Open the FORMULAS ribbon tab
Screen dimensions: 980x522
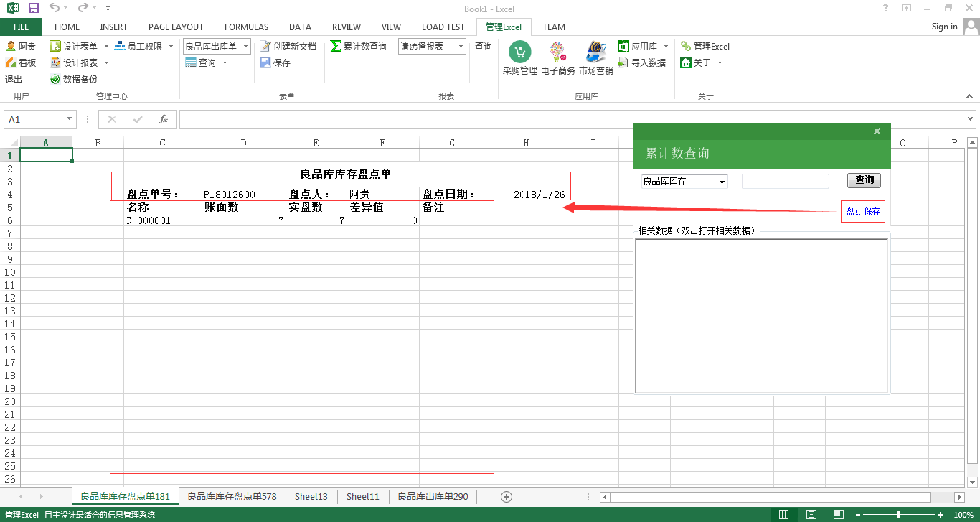pos(246,27)
